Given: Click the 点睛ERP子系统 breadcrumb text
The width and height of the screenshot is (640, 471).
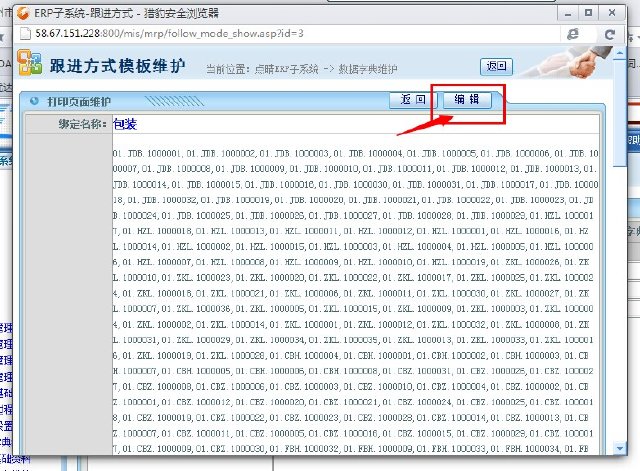Looking at the screenshot, I should tap(289, 69).
